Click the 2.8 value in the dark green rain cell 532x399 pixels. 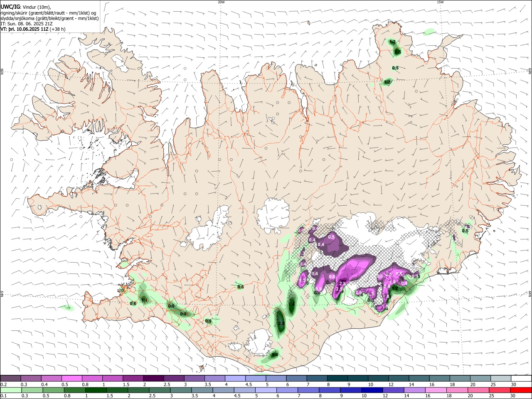coord(281,324)
